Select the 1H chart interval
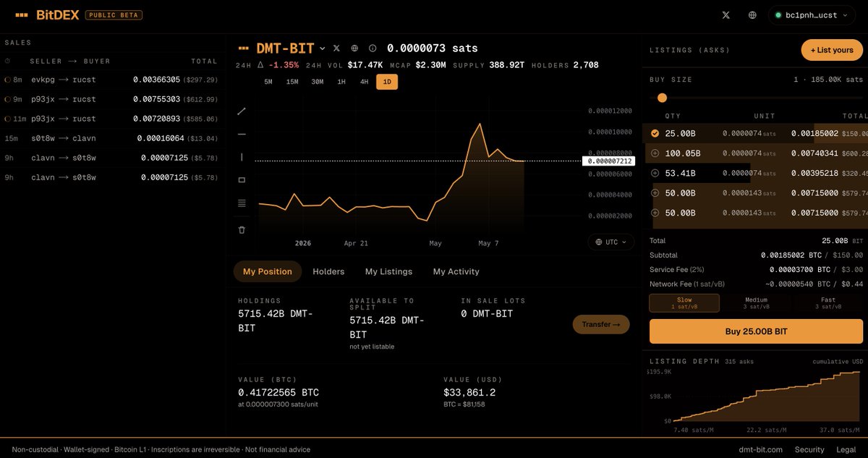This screenshot has width=868, height=458. [x=341, y=82]
